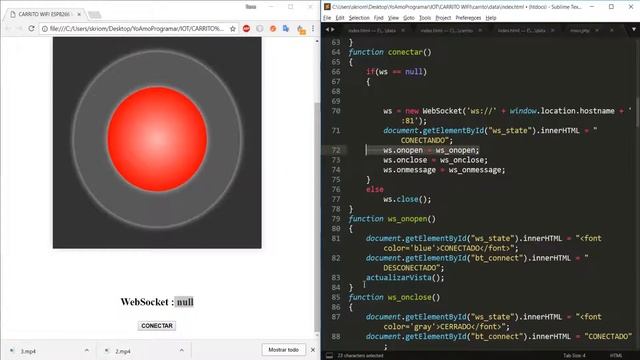Image resolution: width=640 pixels, height=360 pixels.
Task: Click the 'function ws_onclose()' line
Action: point(394,297)
